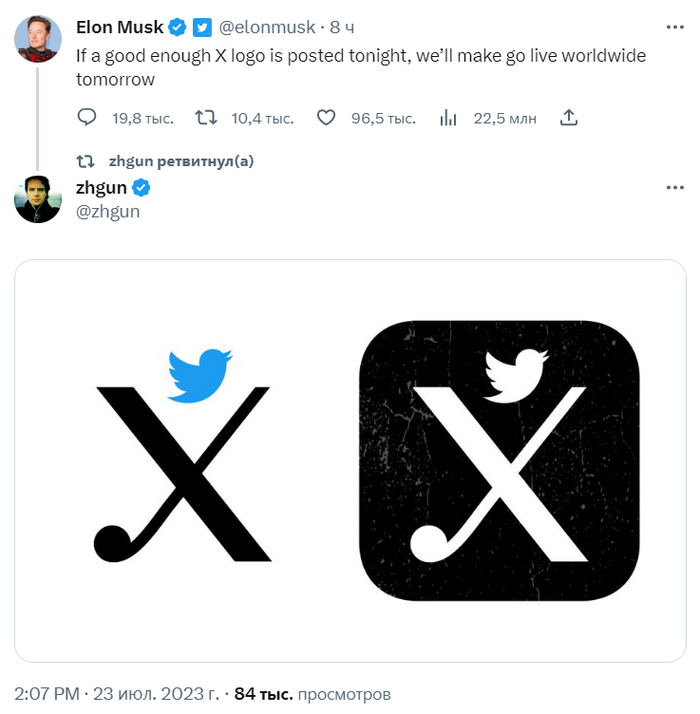Click the verified badge next to zhgun
The image size is (700, 714).
(x=143, y=187)
